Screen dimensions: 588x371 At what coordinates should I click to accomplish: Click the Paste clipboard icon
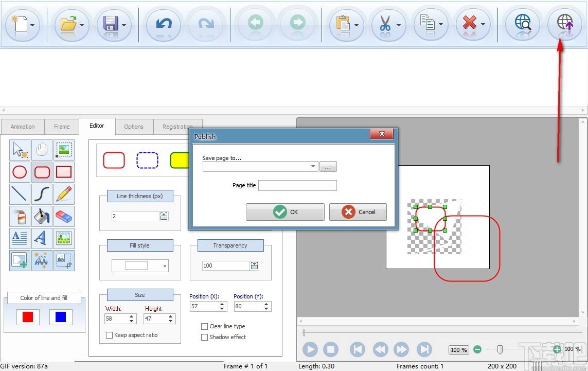343,24
